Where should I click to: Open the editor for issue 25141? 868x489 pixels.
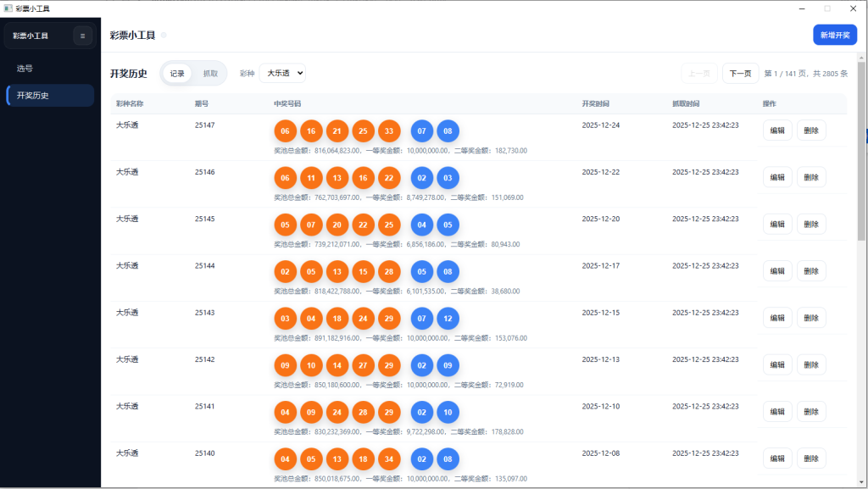click(777, 412)
